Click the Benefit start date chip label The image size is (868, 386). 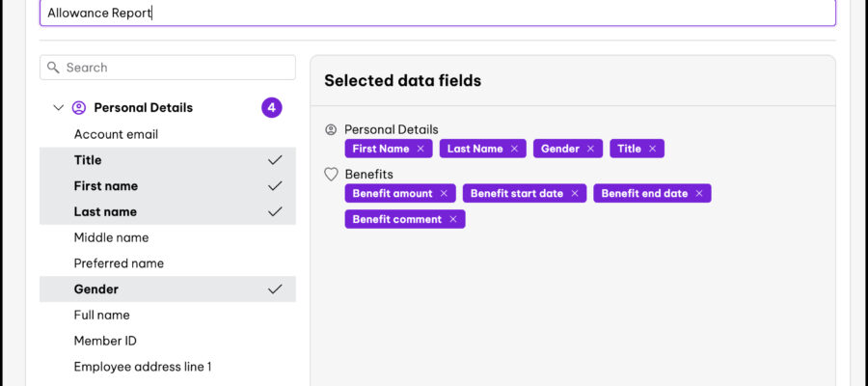517,193
